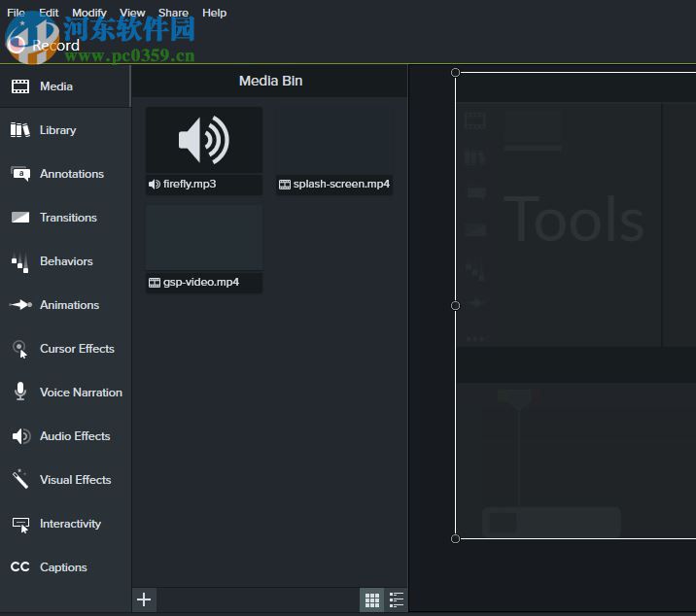Click the canvas top-left resize handle
The image size is (696, 616).
click(456, 72)
